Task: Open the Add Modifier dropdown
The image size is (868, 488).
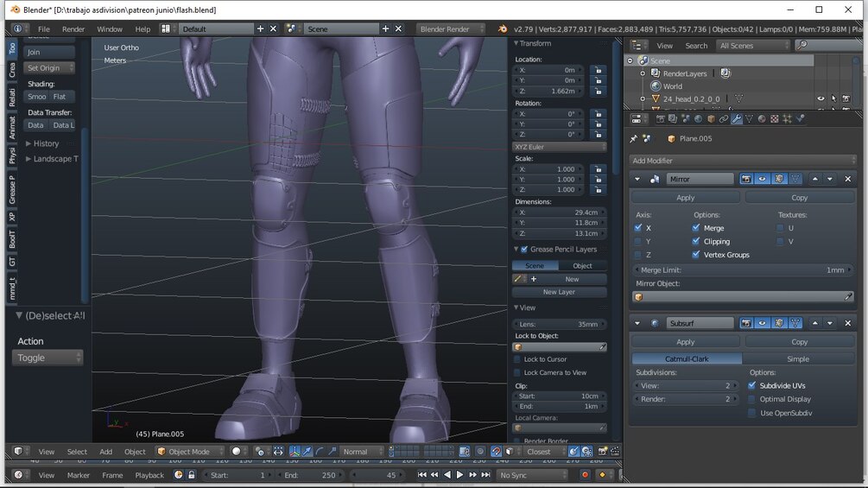Action: coord(743,161)
